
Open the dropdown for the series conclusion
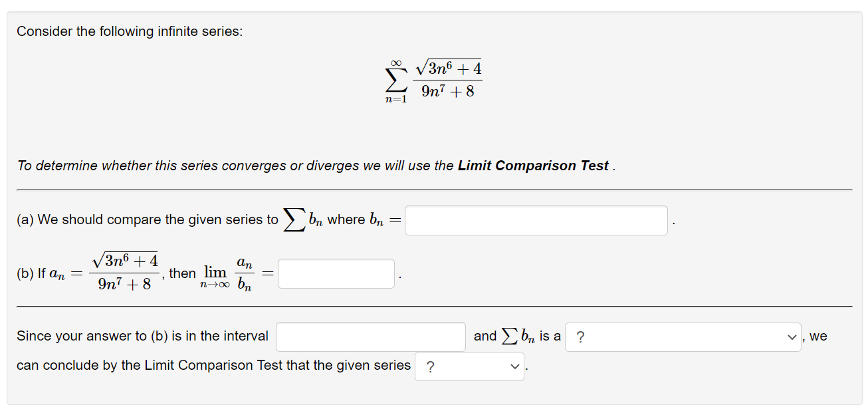click(469, 366)
